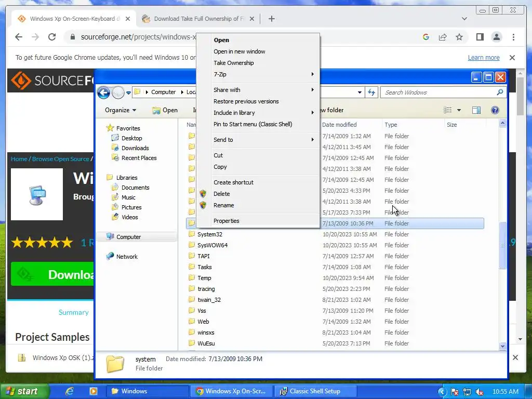Click Google icon in address bar

pyautogui.click(x=426, y=37)
